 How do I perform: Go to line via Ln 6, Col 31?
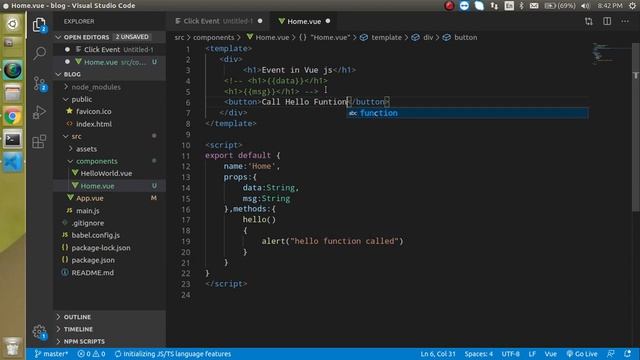pyautogui.click(x=438, y=354)
